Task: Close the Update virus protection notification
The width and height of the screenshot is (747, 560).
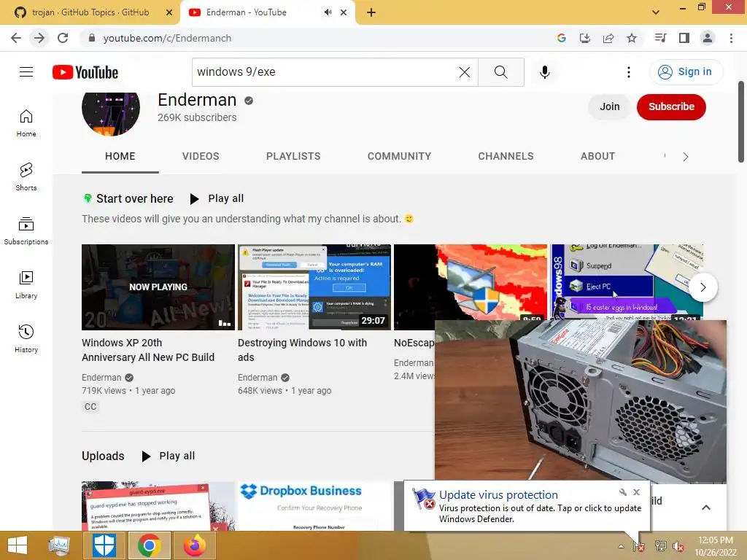Action: (x=636, y=492)
